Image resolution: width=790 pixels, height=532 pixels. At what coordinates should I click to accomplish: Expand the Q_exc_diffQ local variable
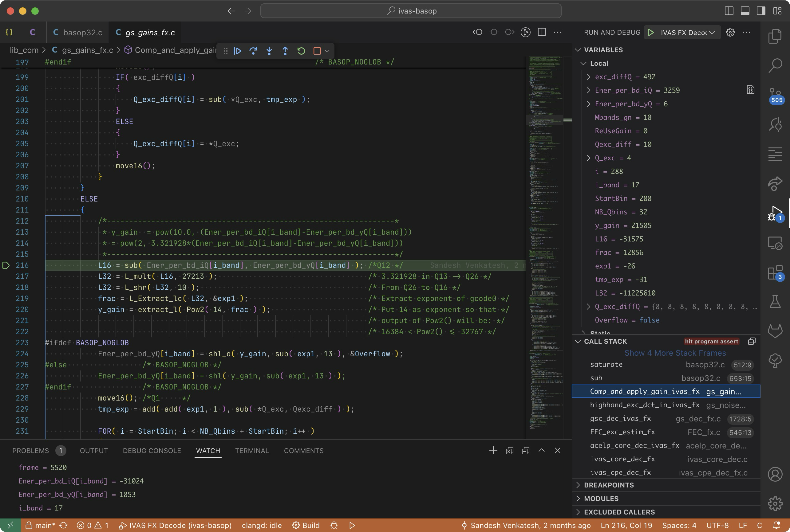589,307
